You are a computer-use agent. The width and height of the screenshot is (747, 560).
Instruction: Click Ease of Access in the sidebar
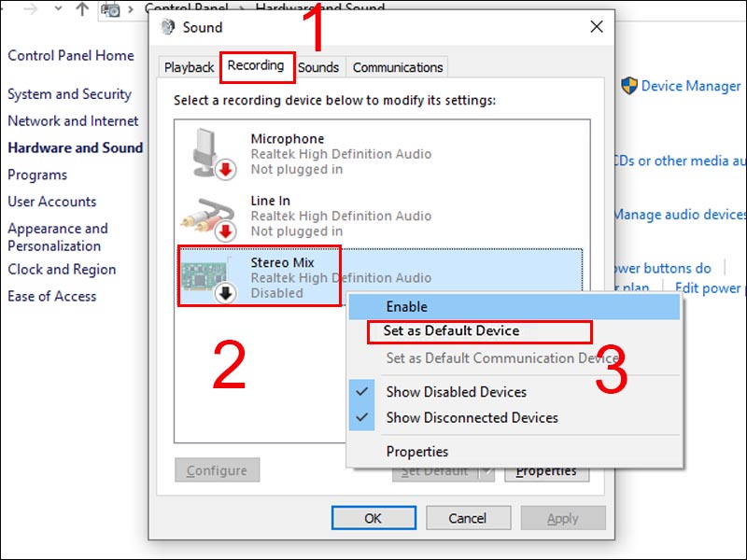tap(52, 296)
